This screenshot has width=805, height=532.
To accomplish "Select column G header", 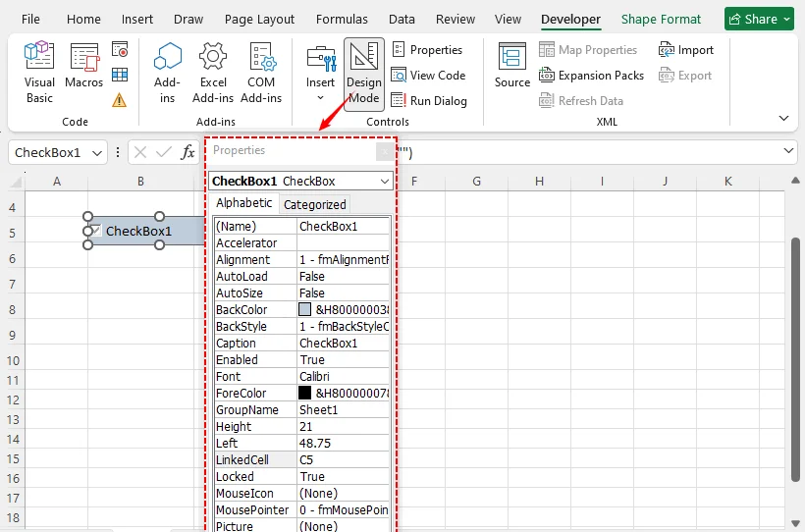I will (x=476, y=182).
